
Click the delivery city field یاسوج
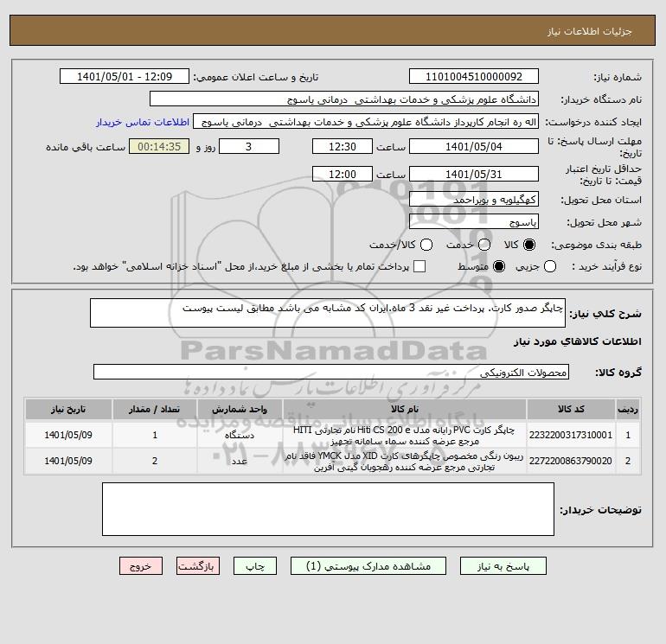[x=474, y=222]
